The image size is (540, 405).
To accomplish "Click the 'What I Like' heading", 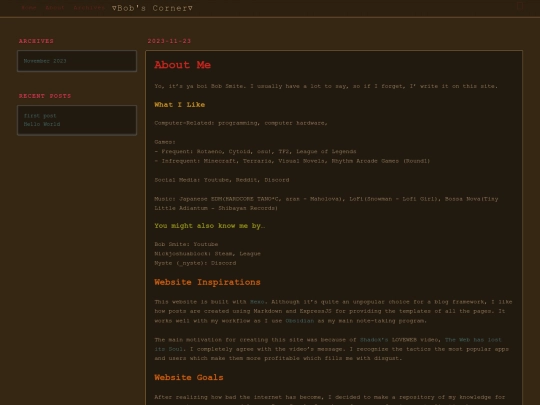I will [x=179, y=104].
